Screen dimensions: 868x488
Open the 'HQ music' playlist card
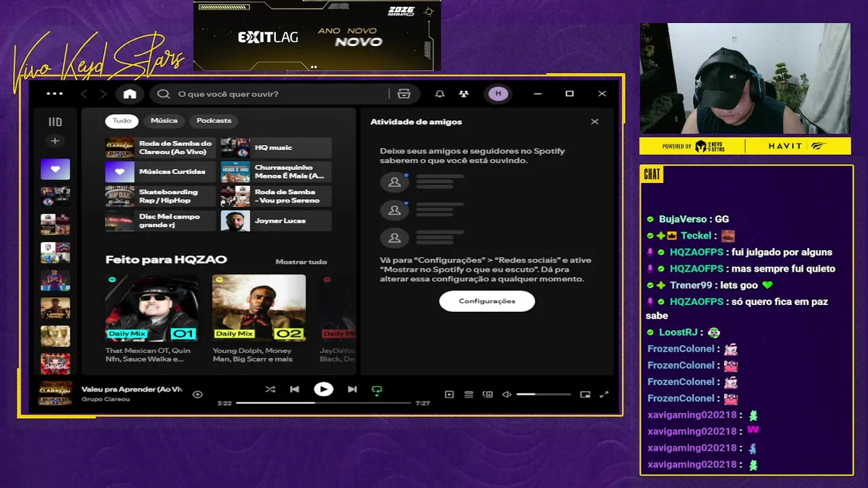(x=276, y=148)
